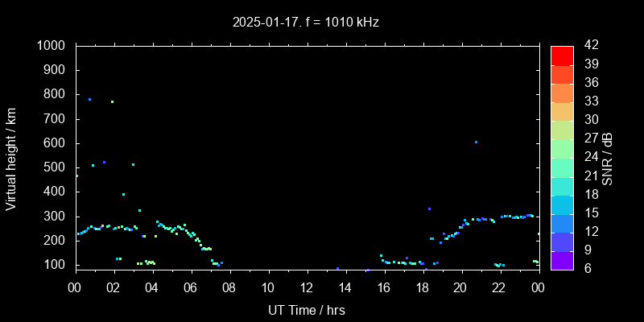Click the isolated blue data point near 600 km
Image resolution: width=644 pixels, height=322 pixels.
476,142
